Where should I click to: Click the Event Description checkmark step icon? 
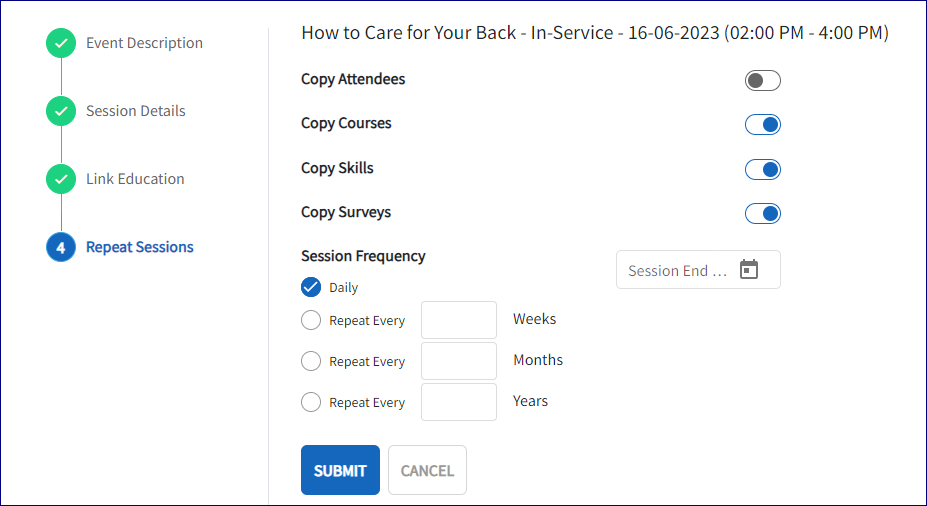[x=61, y=44]
